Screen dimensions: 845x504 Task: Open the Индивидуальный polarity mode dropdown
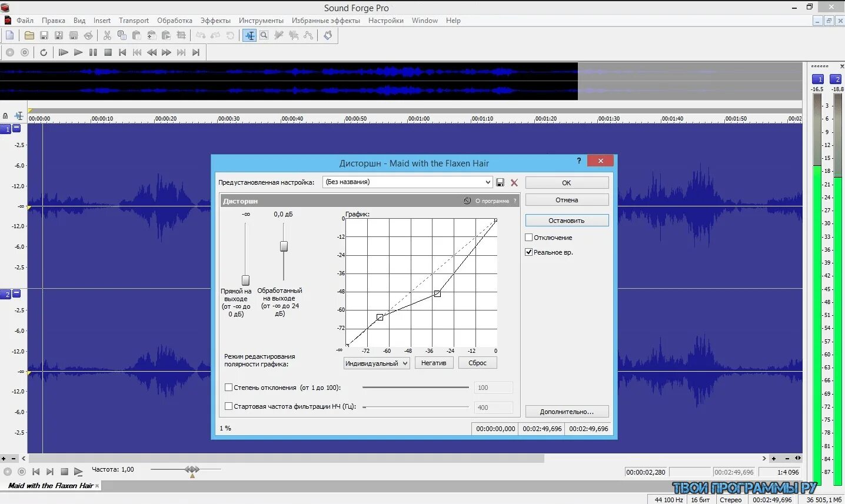[x=377, y=363]
